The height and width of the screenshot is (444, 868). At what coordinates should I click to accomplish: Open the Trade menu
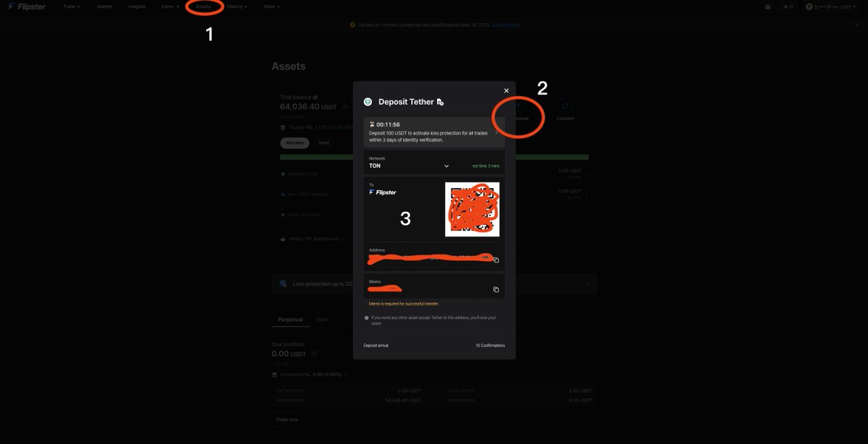click(71, 6)
